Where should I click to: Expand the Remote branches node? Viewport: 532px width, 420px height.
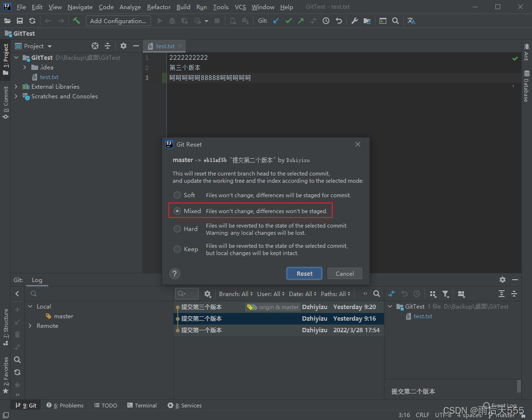[30, 325]
